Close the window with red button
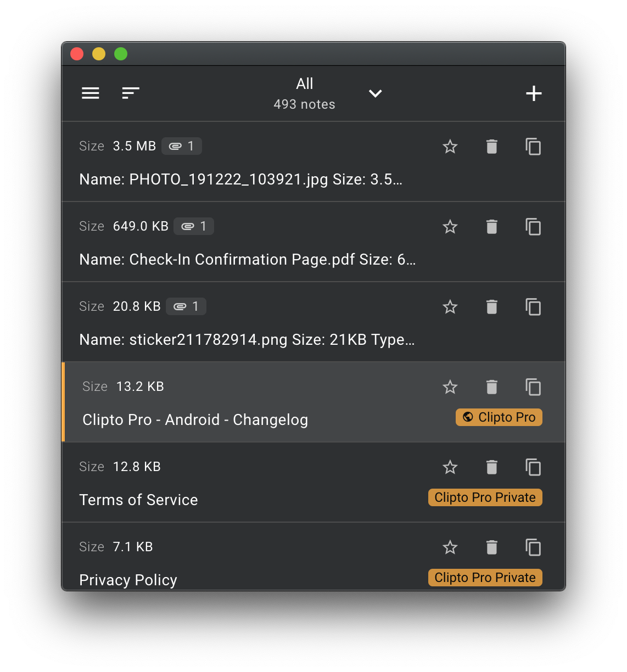 coord(77,54)
